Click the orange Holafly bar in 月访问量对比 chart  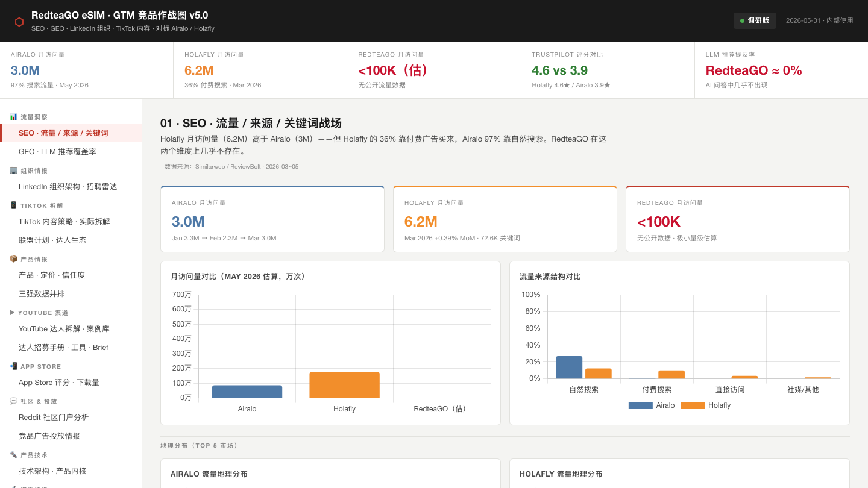(x=345, y=385)
